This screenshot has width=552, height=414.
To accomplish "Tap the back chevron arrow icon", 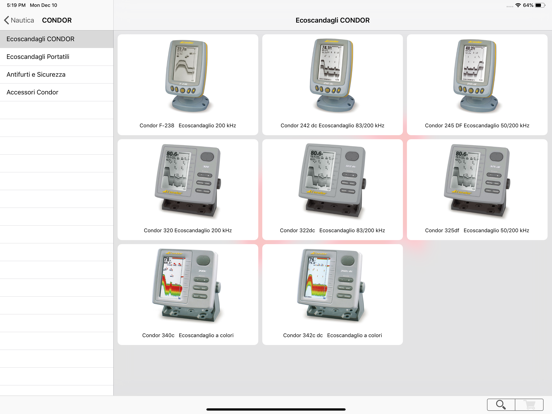I will 6,20.
